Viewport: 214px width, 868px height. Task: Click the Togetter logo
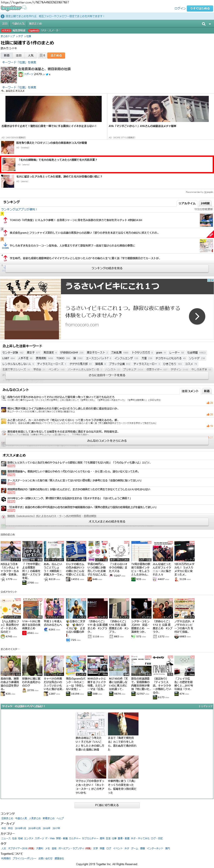tap(14, 8)
